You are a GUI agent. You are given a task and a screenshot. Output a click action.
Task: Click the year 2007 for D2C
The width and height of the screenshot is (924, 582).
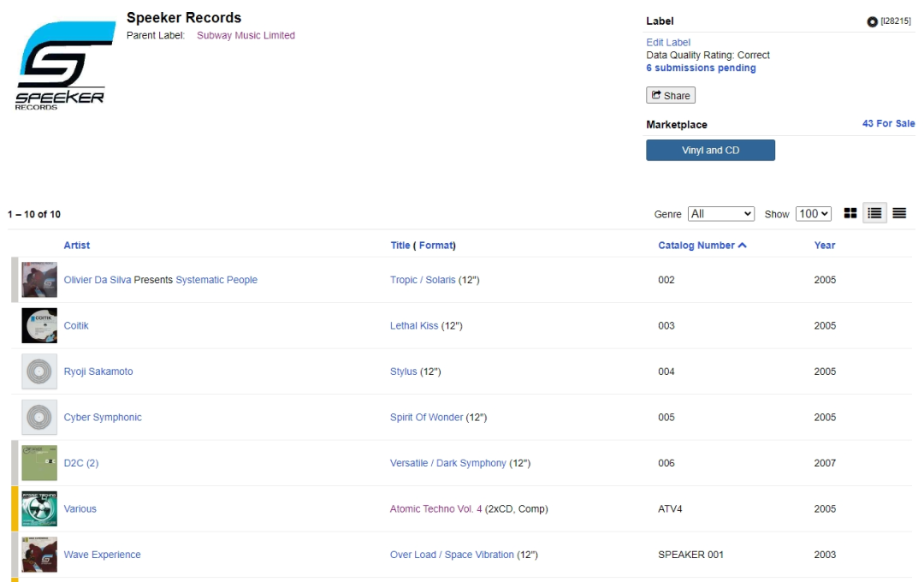tap(825, 463)
